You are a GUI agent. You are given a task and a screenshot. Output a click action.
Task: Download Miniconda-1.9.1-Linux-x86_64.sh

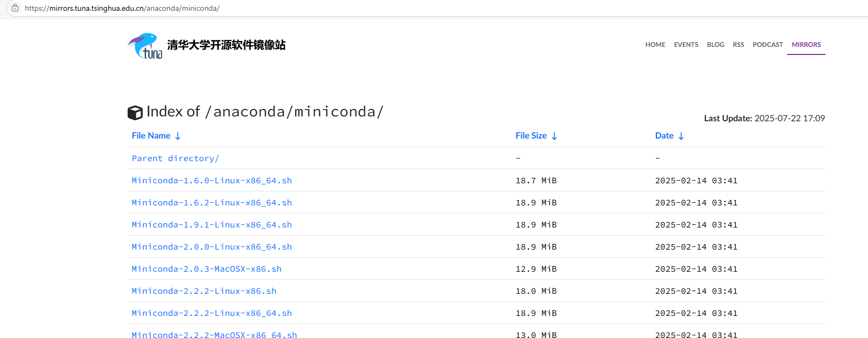click(x=212, y=225)
